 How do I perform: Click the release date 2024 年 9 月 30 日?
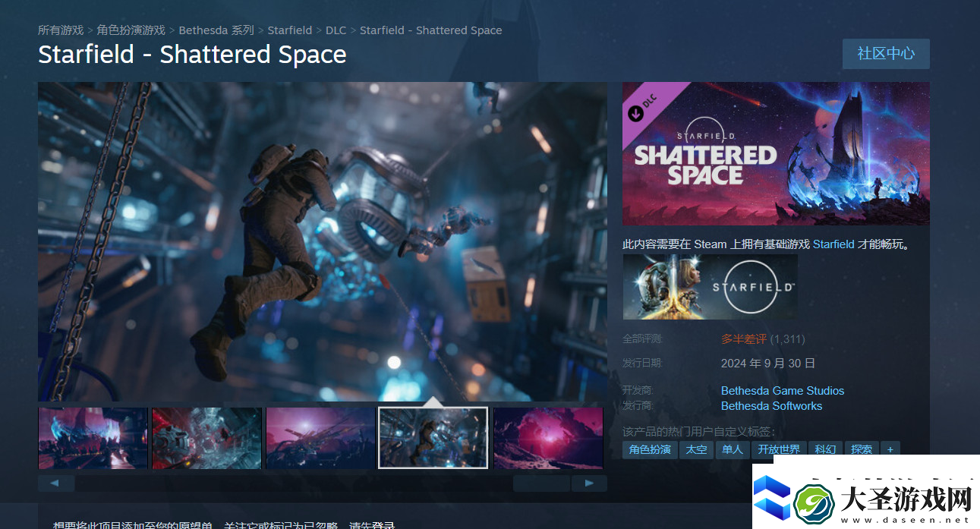point(768,364)
